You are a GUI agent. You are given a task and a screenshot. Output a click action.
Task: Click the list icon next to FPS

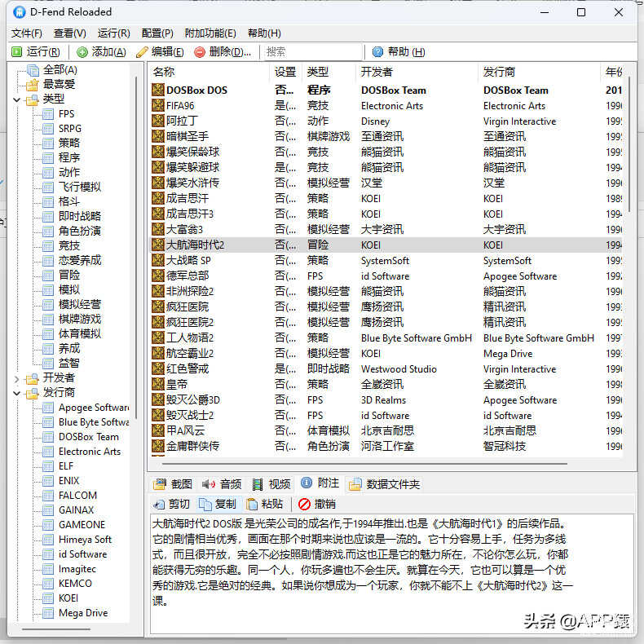coord(48,114)
